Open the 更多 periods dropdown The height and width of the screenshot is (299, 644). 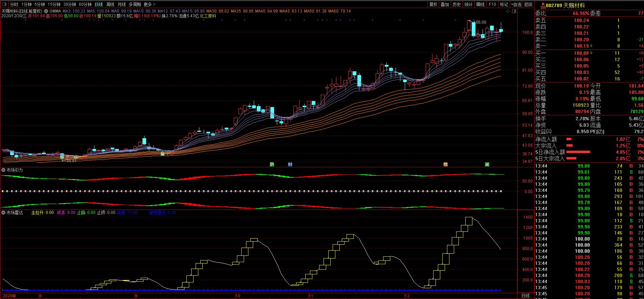coord(149,4)
